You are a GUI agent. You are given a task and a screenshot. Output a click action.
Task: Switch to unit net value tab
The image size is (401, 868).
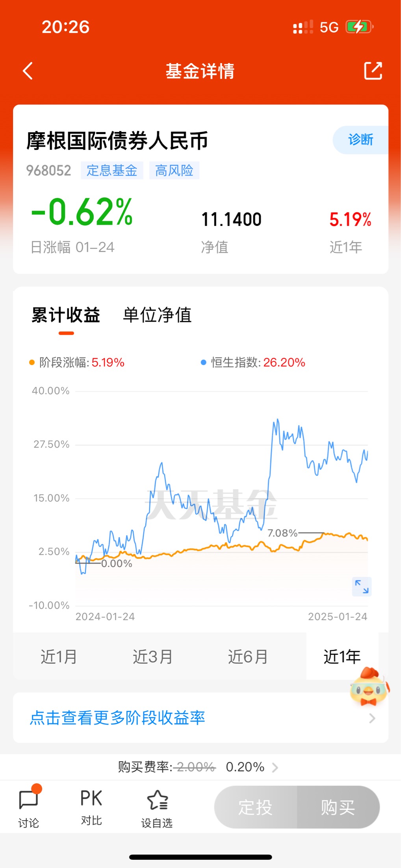coord(157,315)
